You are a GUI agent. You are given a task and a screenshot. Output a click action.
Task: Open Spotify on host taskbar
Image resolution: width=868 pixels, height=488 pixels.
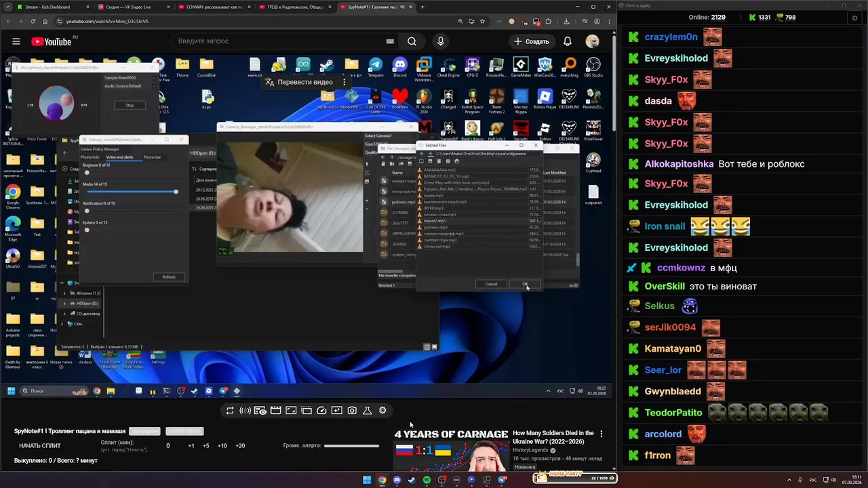click(427, 480)
